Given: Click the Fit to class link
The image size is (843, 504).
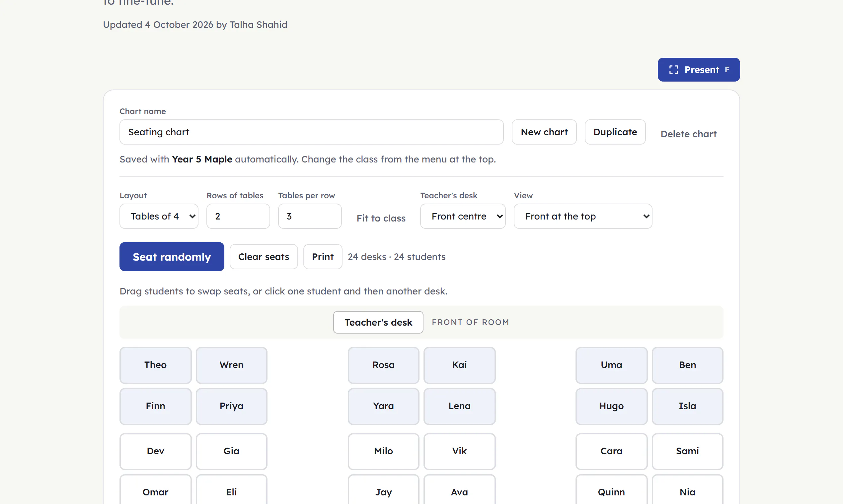Looking at the screenshot, I should point(381,218).
